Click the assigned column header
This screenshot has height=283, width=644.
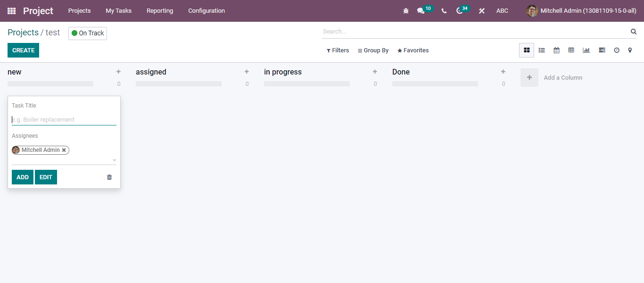point(151,72)
